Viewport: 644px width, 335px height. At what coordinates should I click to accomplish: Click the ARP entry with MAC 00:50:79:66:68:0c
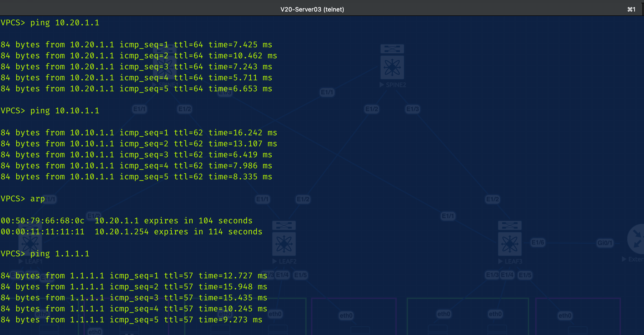pos(126,221)
